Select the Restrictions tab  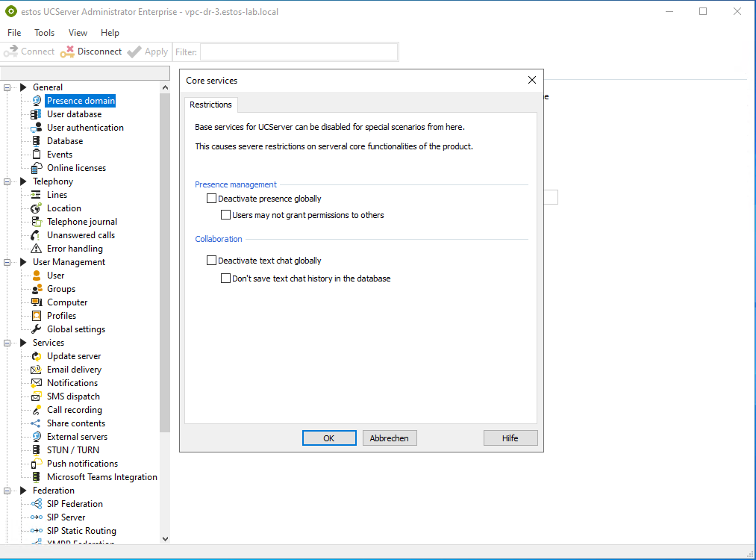pyautogui.click(x=211, y=105)
